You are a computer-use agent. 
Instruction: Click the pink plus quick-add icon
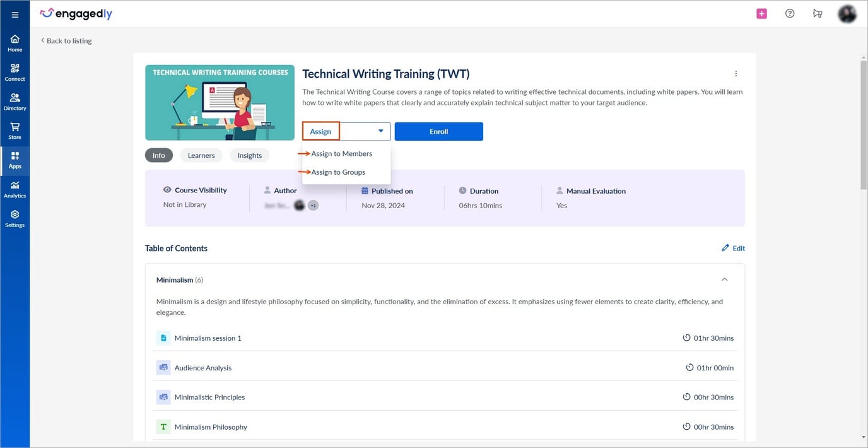(x=761, y=14)
